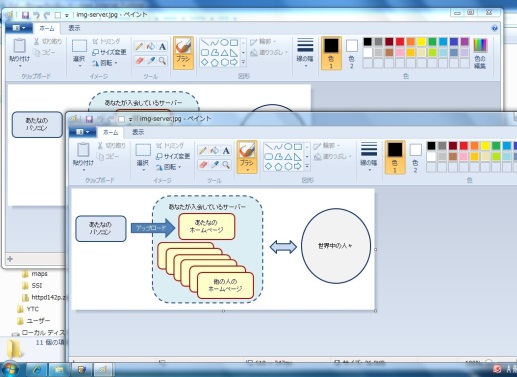This screenshot has width=517, height=377.
Task: Select the Text tool in front window
Action: click(x=226, y=151)
